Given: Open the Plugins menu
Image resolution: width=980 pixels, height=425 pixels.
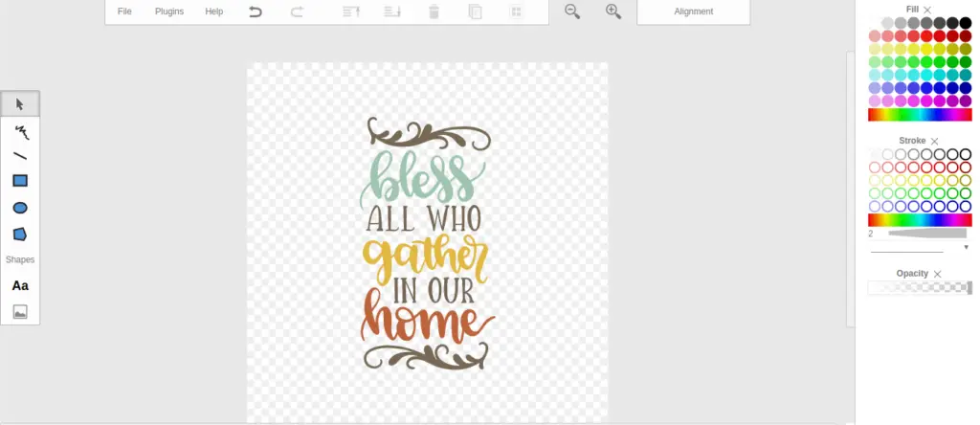Looking at the screenshot, I should click(x=168, y=11).
